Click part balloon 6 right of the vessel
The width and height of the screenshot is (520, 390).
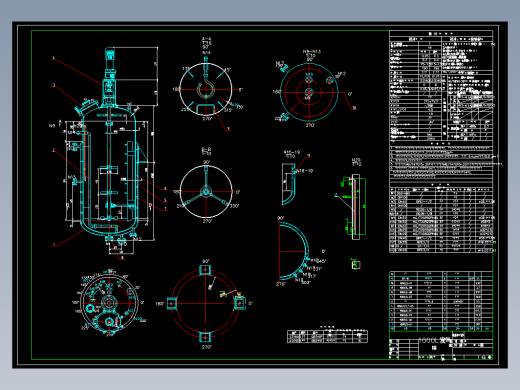pos(165,189)
